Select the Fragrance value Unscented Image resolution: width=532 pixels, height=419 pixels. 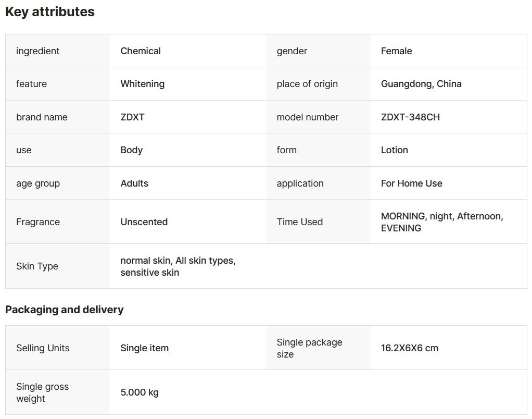(x=144, y=222)
